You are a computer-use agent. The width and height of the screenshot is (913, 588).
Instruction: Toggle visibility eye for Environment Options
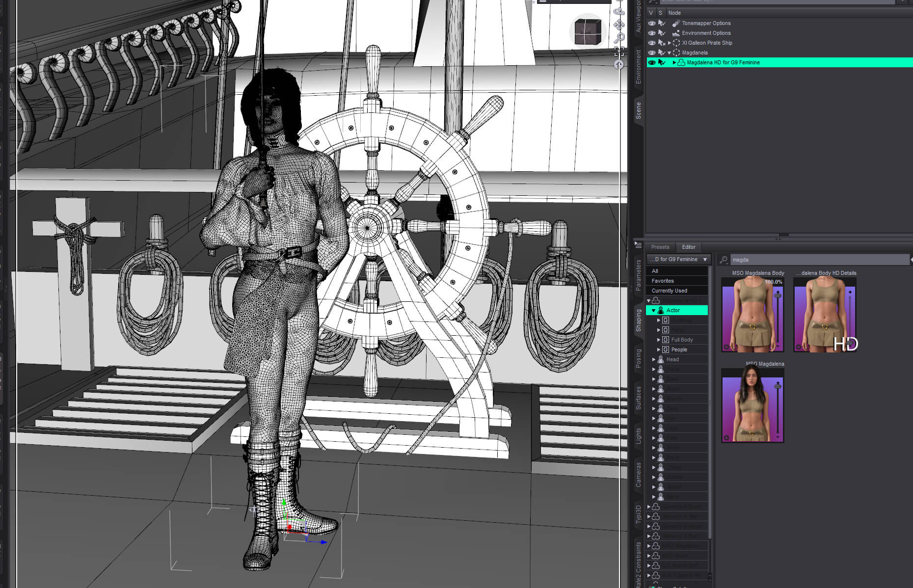[x=651, y=33]
